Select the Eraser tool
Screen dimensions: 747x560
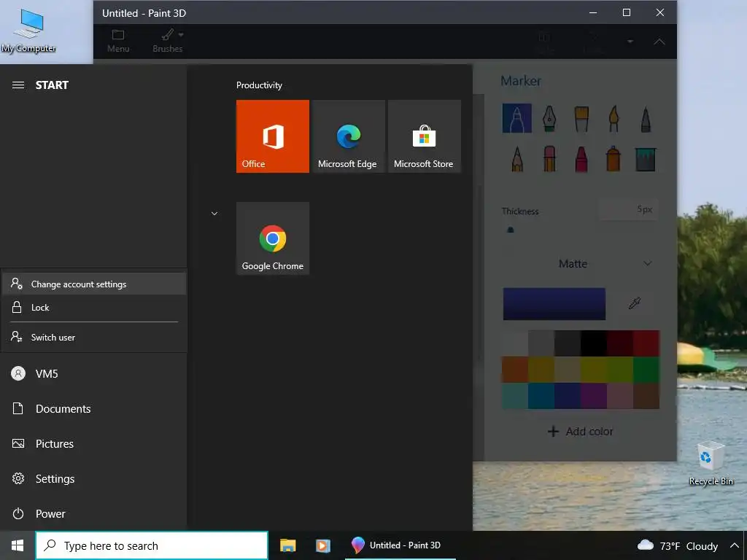click(x=549, y=158)
